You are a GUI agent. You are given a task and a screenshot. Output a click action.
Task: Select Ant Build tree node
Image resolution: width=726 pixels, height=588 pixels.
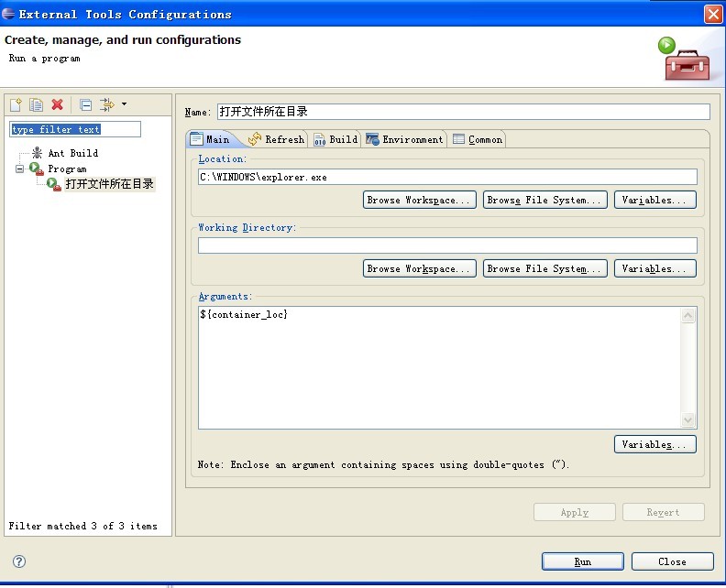coord(73,153)
